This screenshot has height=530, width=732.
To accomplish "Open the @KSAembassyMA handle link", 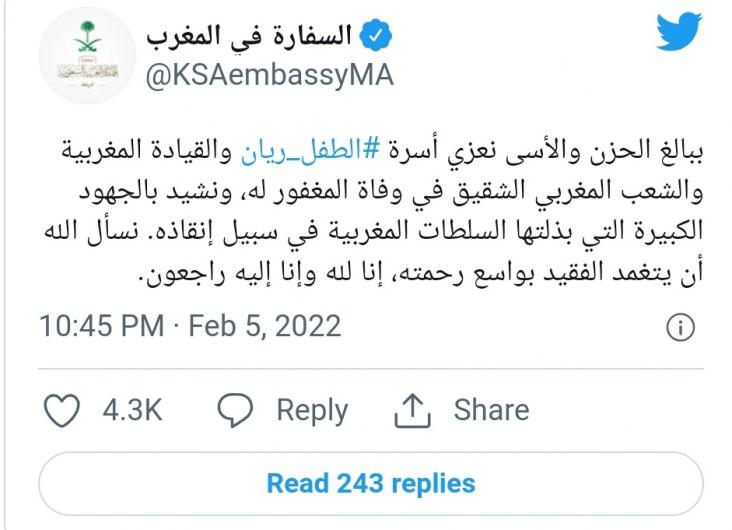I will [269, 75].
